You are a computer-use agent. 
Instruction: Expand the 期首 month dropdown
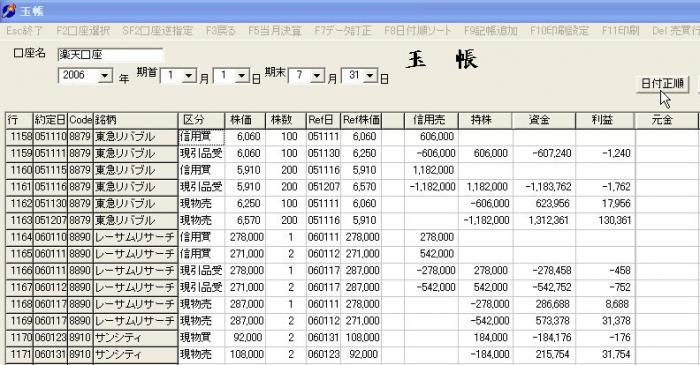(189, 75)
